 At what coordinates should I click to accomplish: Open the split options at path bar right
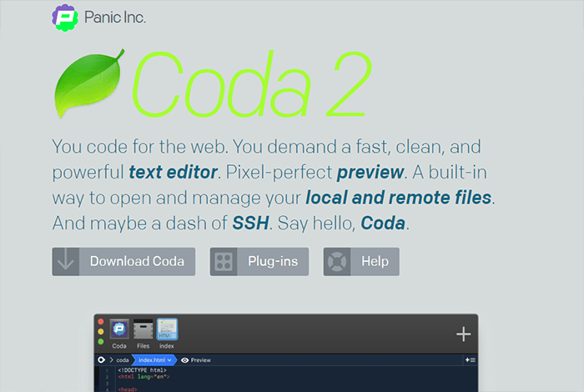[x=470, y=360]
